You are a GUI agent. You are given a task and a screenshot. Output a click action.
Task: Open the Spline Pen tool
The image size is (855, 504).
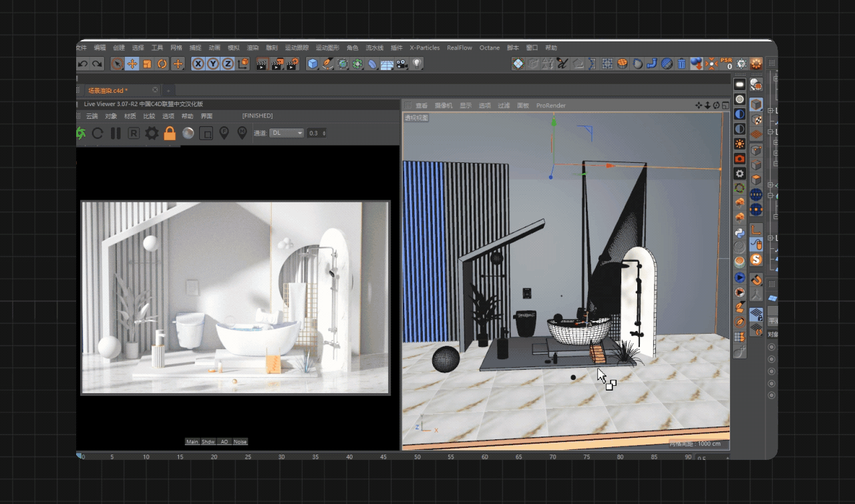pyautogui.click(x=327, y=64)
